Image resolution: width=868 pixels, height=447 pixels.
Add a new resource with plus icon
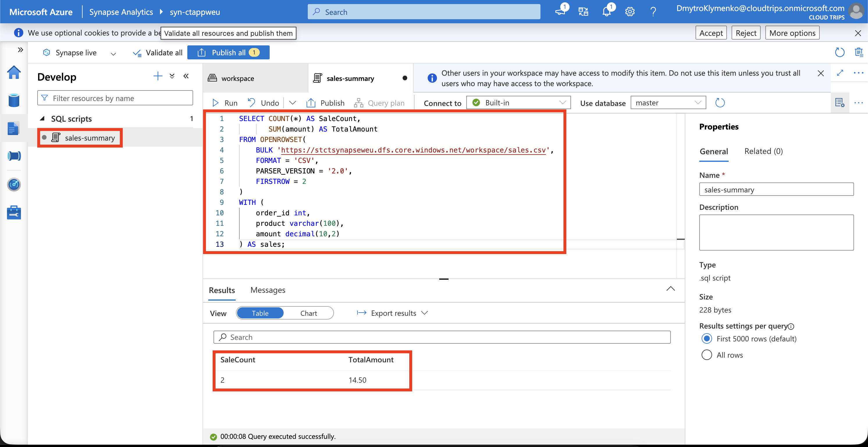click(158, 76)
